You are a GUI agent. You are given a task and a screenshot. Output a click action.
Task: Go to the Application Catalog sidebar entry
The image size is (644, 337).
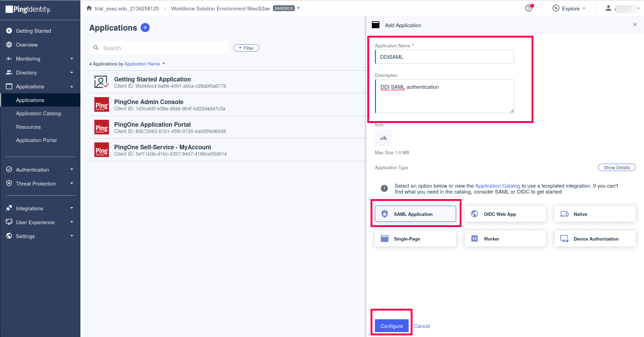tap(38, 113)
